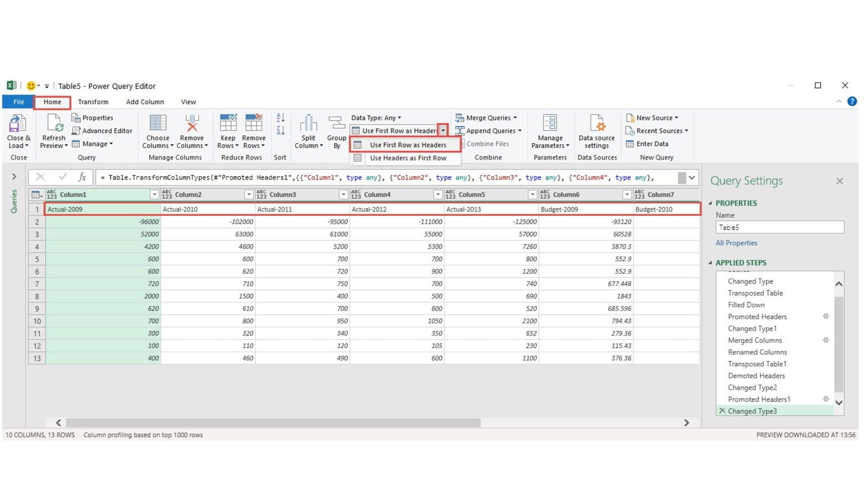Click the Split Column icon
Image resolution: width=868 pixels, height=488 pixels.
(308, 124)
